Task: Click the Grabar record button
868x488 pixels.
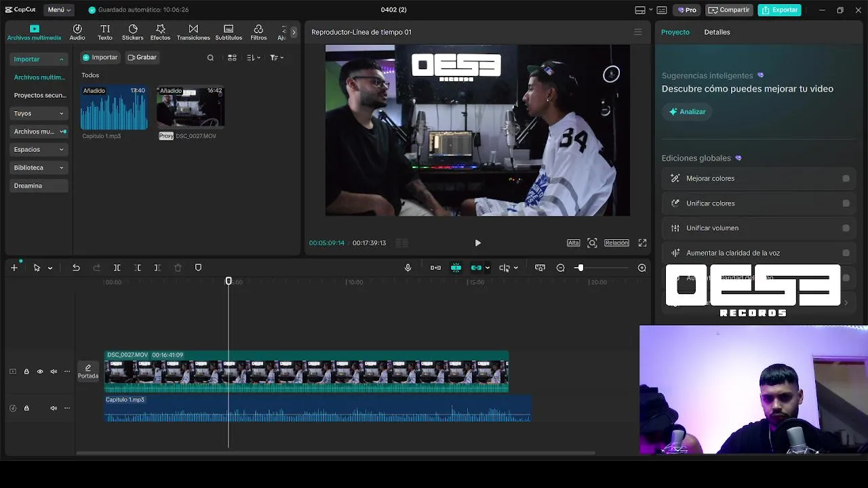Action: click(x=142, y=57)
